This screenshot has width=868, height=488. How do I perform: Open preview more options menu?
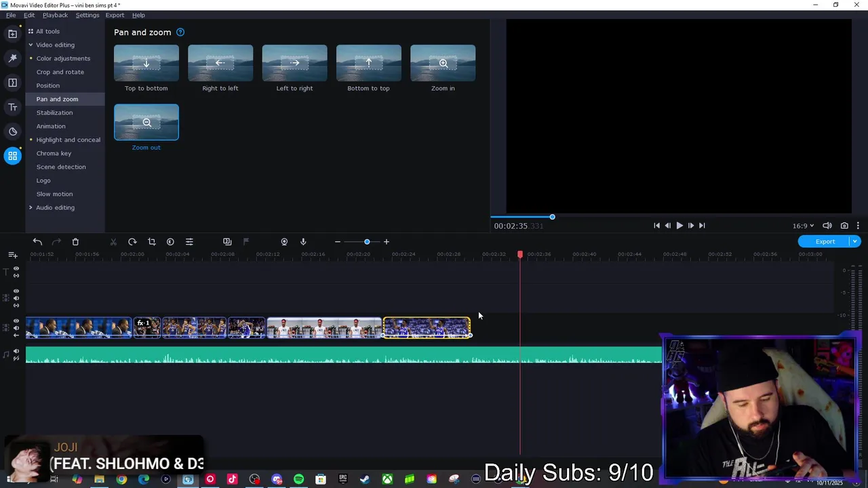858,226
